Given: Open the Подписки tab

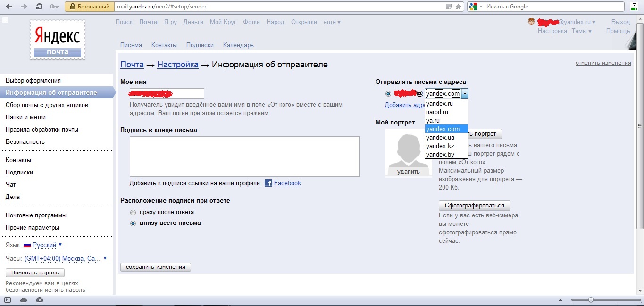Looking at the screenshot, I should pos(200,45).
